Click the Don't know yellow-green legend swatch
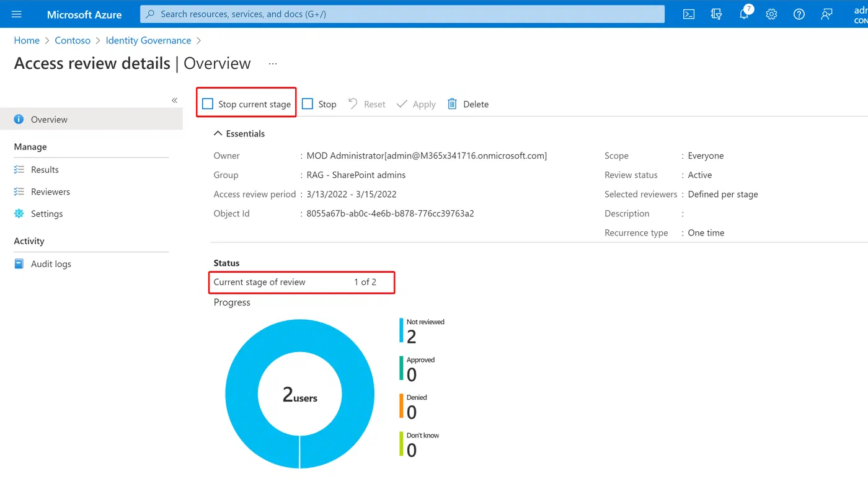 pos(401,444)
